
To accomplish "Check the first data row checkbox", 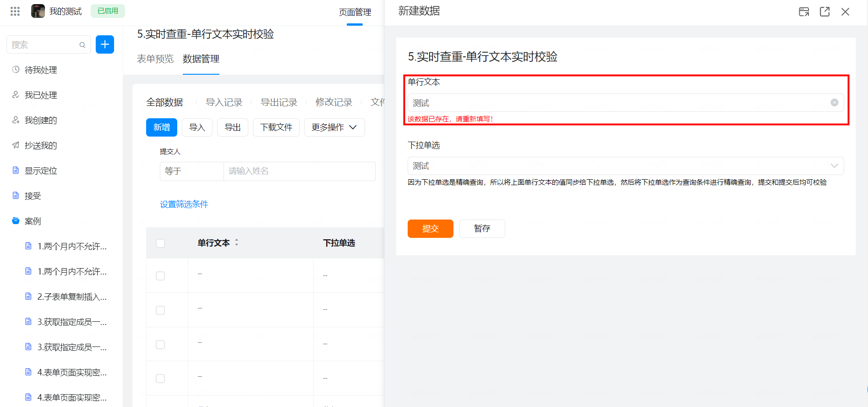I will tap(160, 276).
